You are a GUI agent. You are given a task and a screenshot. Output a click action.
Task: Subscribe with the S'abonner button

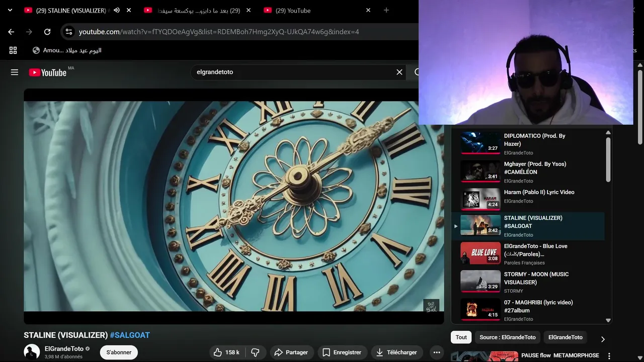119,352
